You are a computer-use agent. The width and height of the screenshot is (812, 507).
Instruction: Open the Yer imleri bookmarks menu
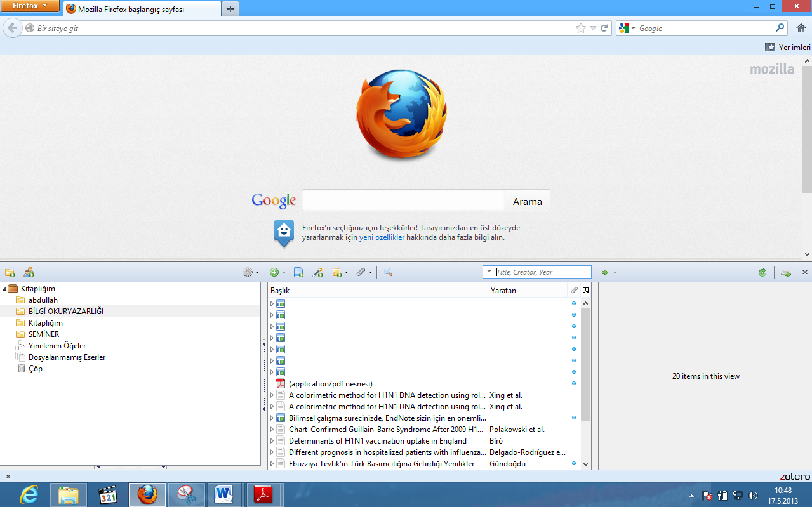[x=788, y=47]
